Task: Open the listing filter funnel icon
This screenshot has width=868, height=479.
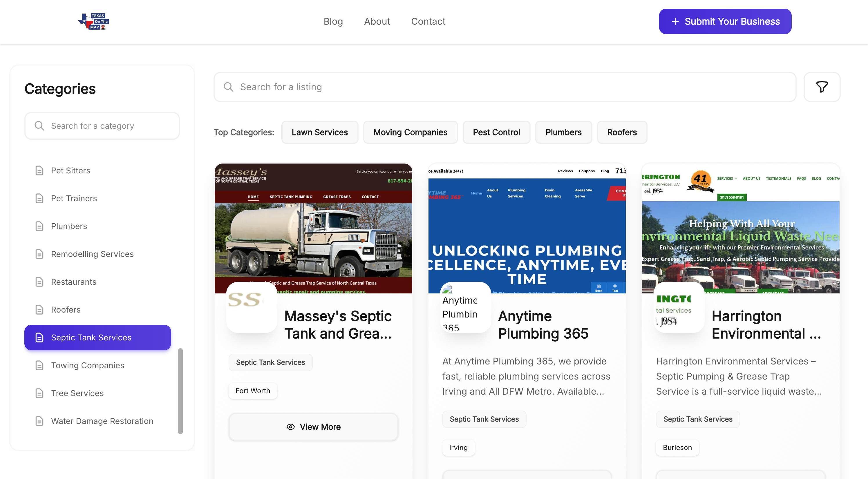Action: pyautogui.click(x=822, y=87)
